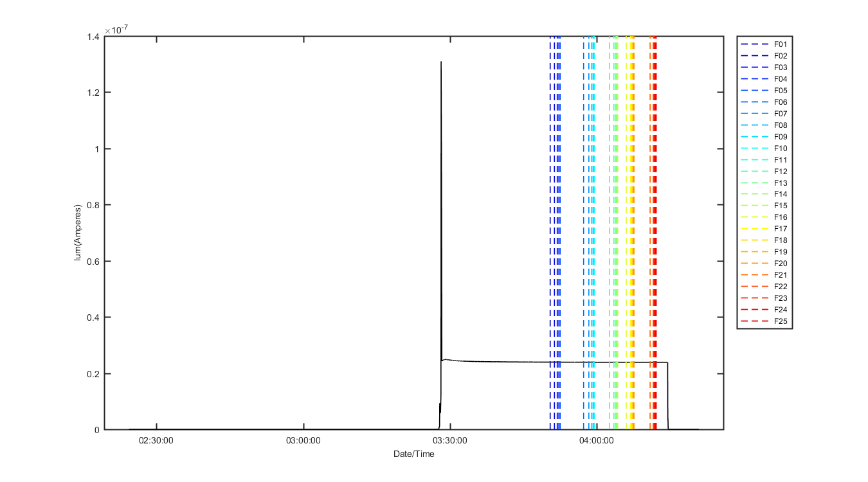Click the F03 legend entry
The height and width of the screenshot is (482, 868).
(x=764, y=67)
